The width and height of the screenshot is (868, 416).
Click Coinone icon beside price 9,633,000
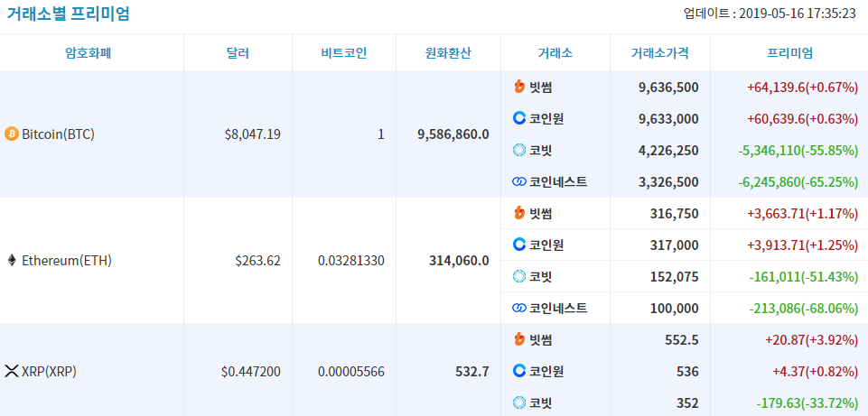click(x=519, y=118)
